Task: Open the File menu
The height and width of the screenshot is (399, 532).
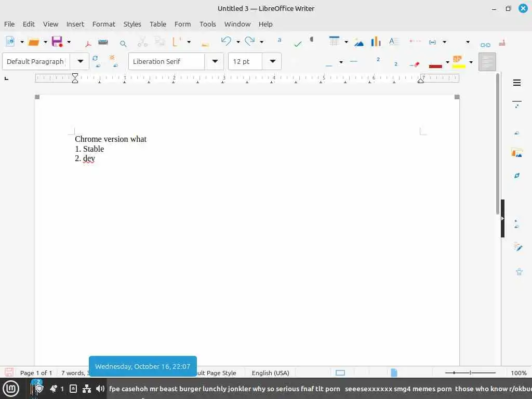Action: tap(9, 24)
